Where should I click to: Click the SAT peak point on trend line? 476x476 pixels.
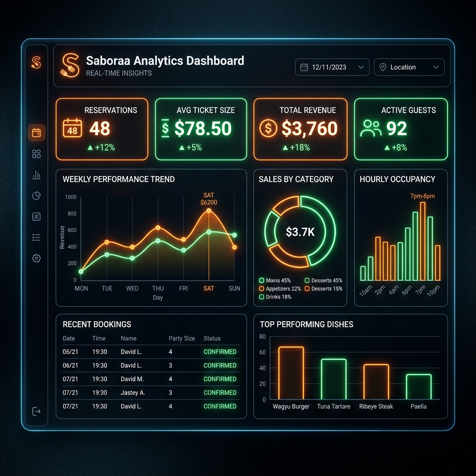209,211
